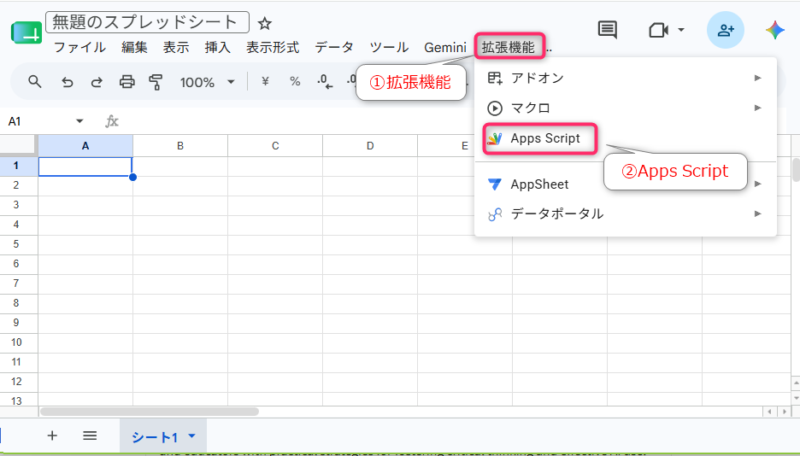This screenshot has height=456, width=800.
Task: Open the 挿入 menu
Action: coord(218,47)
